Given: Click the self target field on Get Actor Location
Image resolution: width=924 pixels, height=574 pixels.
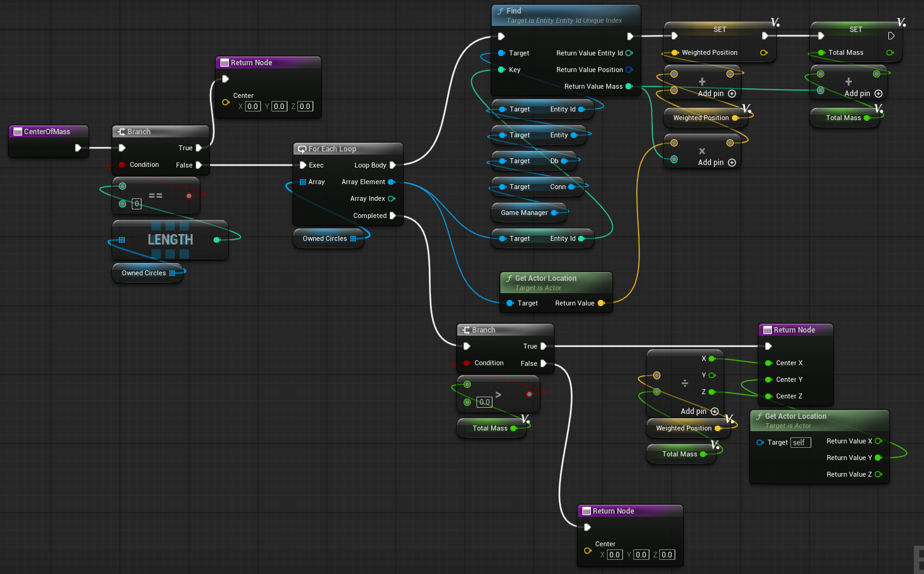Looking at the screenshot, I should [x=800, y=442].
